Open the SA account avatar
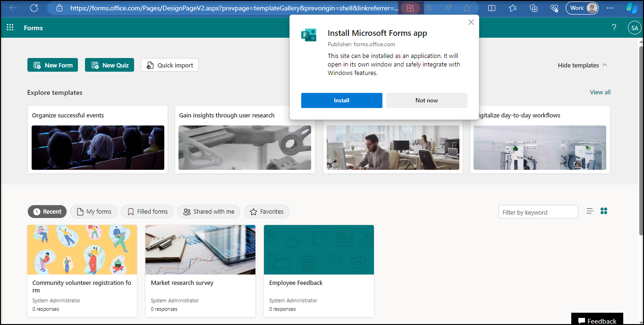 [635, 28]
